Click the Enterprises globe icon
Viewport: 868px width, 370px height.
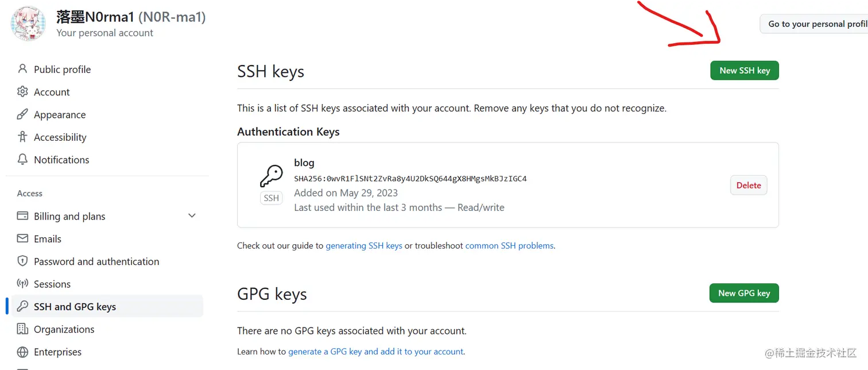coord(22,352)
